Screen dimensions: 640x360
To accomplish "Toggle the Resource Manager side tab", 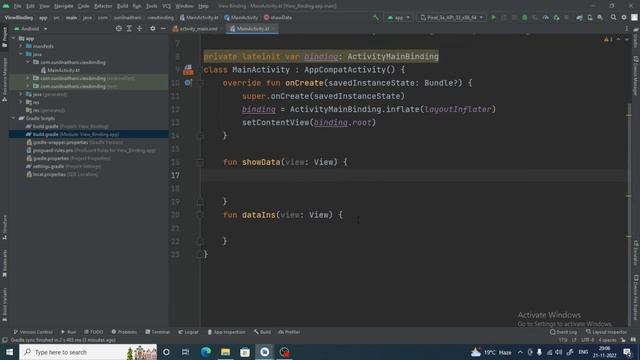I will pos(4,79).
